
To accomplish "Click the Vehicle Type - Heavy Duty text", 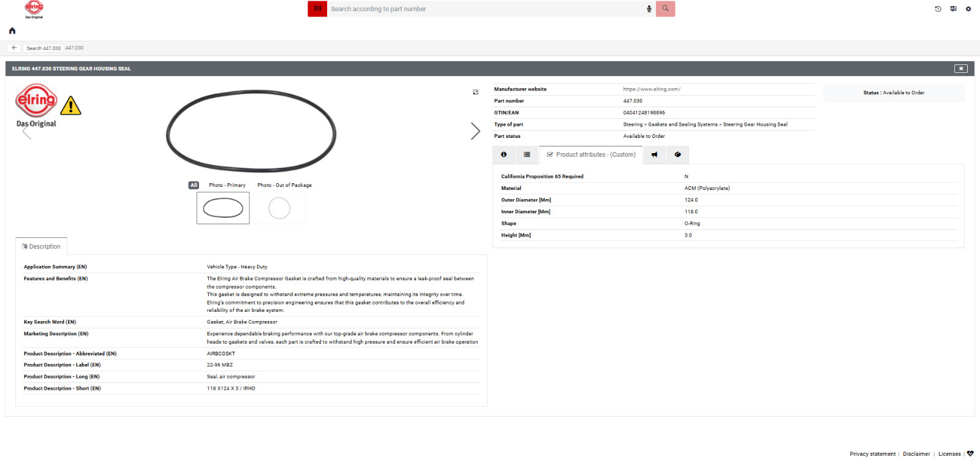I will pyautogui.click(x=237, y=267).
